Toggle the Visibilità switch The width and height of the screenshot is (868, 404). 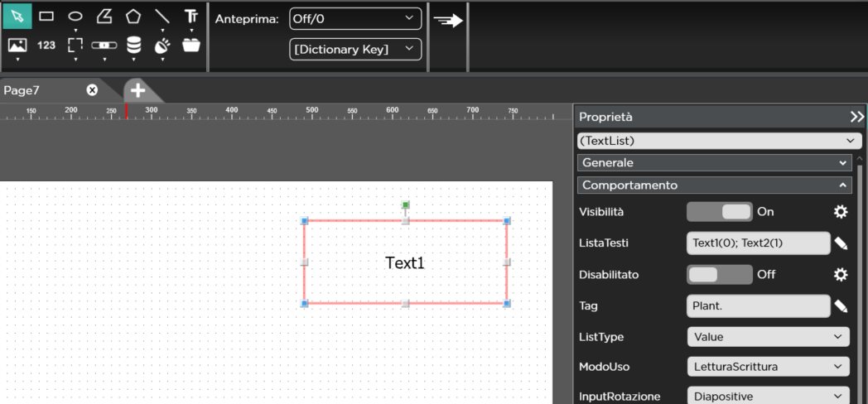point(719,212)
